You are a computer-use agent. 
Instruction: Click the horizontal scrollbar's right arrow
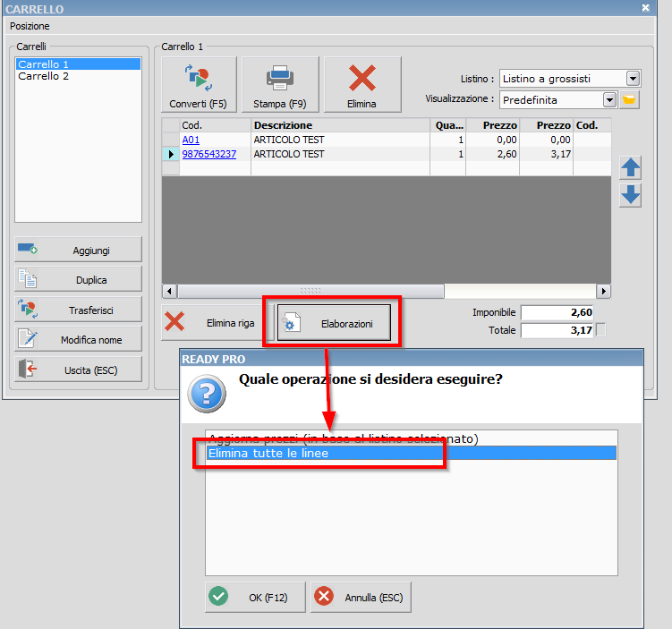coord(603,292)
